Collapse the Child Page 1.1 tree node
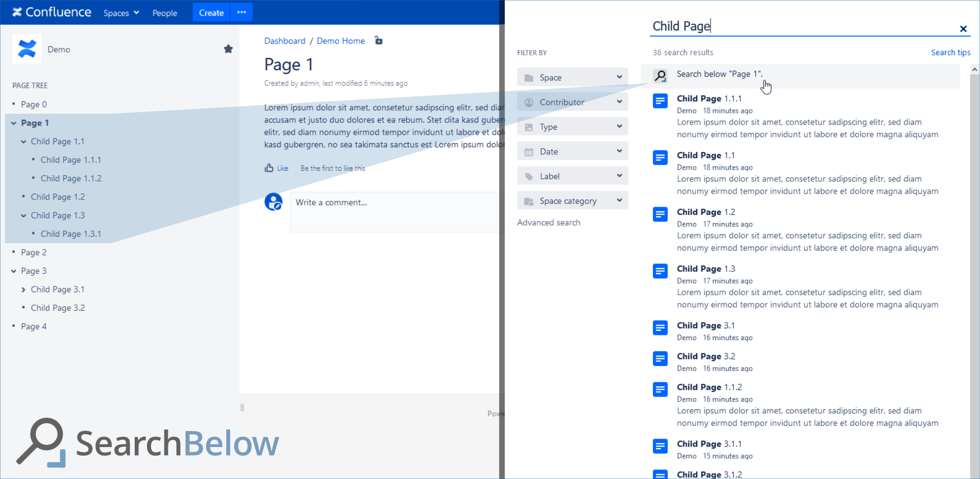The width and height of the screenshot is (980, 479). click(23, 142)
